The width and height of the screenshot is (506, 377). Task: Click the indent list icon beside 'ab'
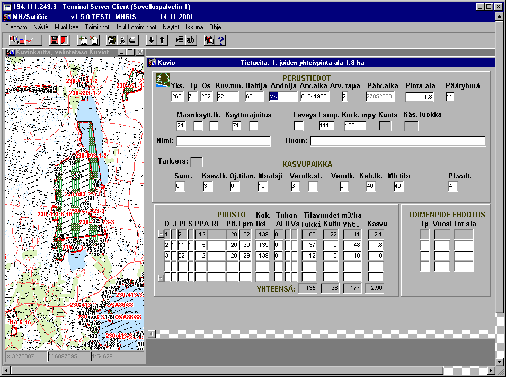[180, 40]
